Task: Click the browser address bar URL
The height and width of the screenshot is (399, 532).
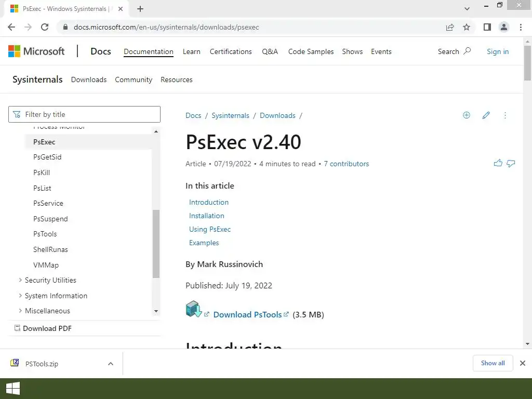Action: tap(166, 27)
